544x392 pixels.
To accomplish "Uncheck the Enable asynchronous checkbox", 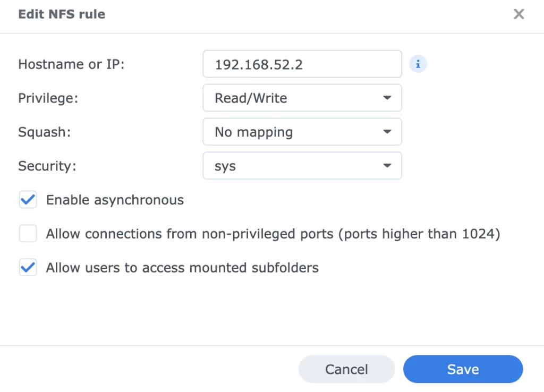I will click(x=28, y=200).
